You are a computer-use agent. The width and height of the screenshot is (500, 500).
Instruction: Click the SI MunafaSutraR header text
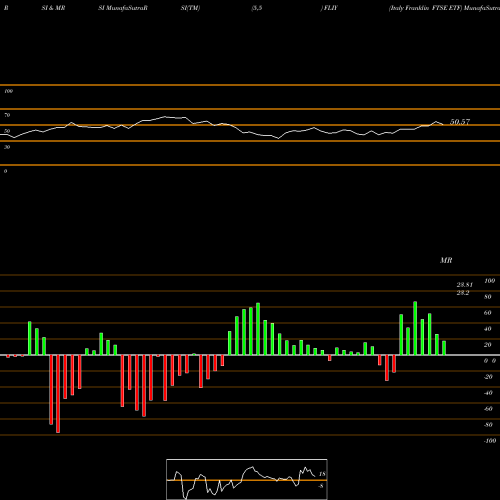click(x=123, y=8)
